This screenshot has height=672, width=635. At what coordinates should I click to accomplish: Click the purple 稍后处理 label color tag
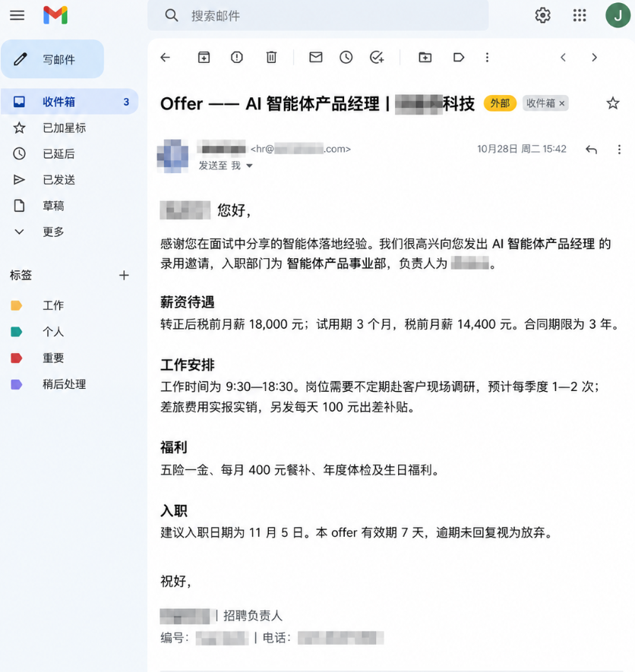point(16,384)
